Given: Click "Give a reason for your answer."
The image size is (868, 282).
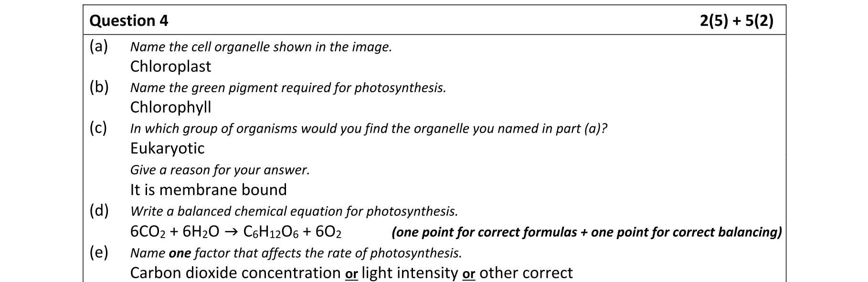Looking at the screenshot, I should pos(220,170).
